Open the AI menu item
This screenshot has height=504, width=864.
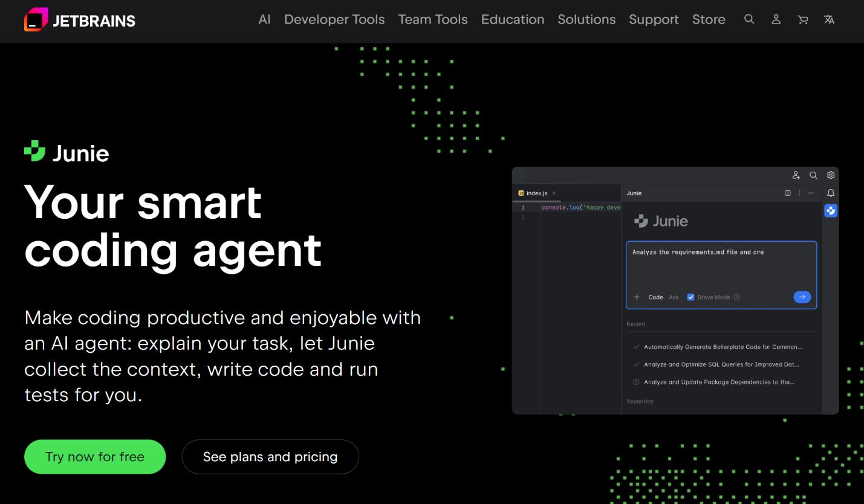point(264,19)
